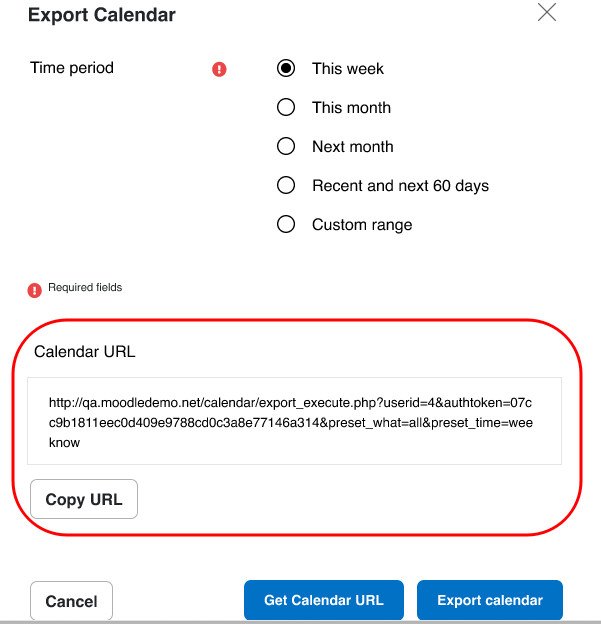Screen dimensions: 601x624
Task: Copy the calendar URL with Copy URL
Action: (x=84, y=499)
